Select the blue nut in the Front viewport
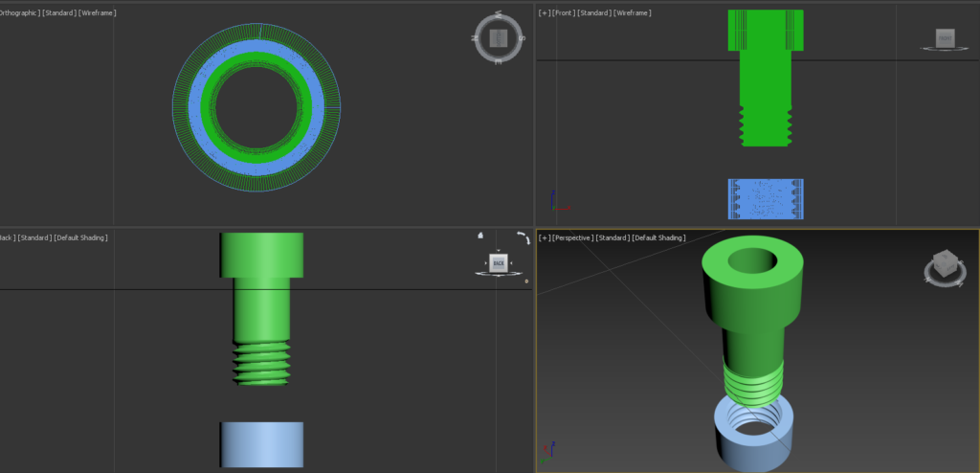 (x=766, y=199)
